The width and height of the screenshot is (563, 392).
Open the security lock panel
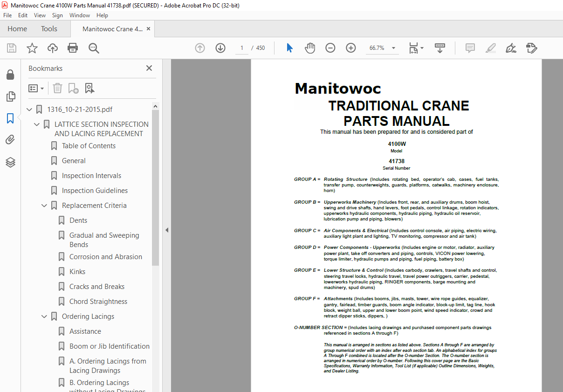point(10,75)
